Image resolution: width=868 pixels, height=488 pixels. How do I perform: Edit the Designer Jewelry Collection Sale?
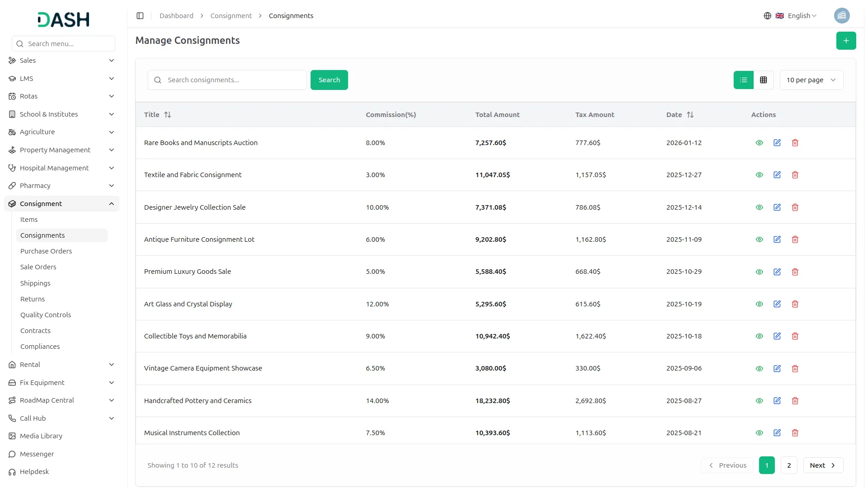pyautogui.click(x=777, y=207)
